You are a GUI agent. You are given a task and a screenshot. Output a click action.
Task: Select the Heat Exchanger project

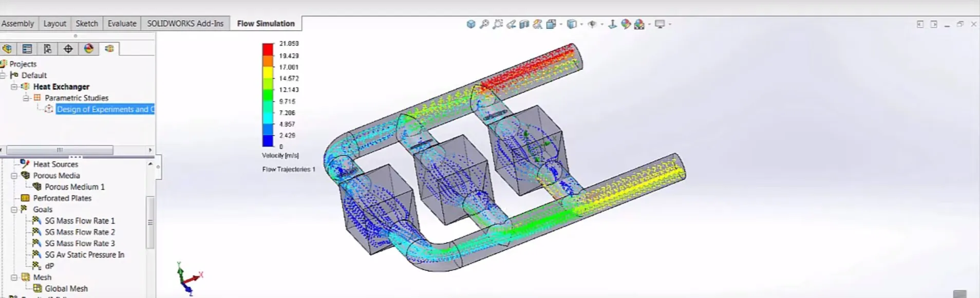(x=61, y=87)
